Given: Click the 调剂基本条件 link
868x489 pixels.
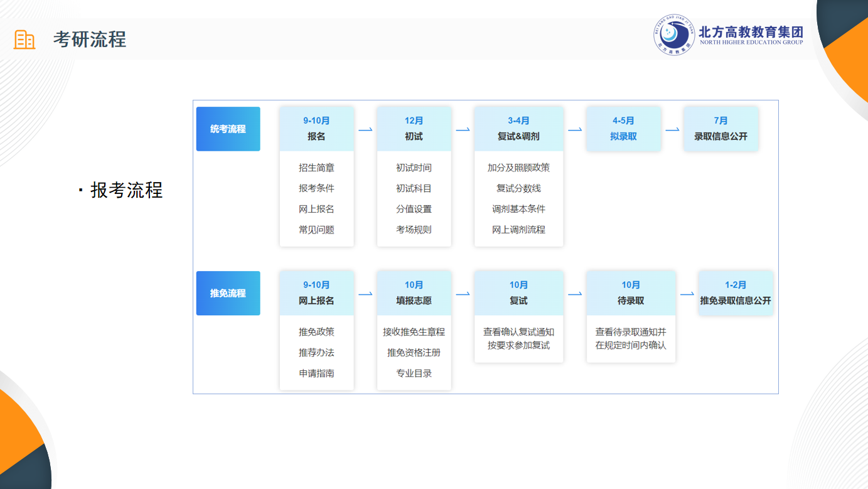Looking at the screenshot, I should (x=518, y=209).
